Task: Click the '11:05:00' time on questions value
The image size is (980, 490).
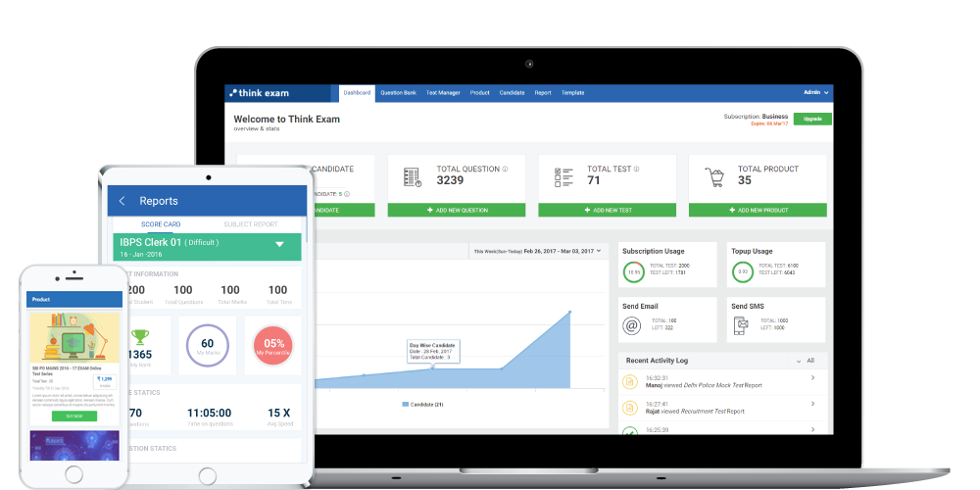Action: [210, 413]
